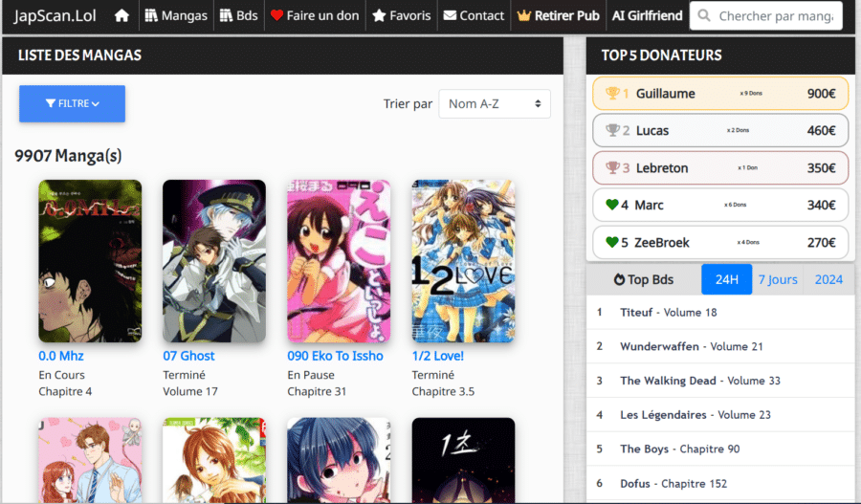Open the 07 Ghost title link

[188, 357]
